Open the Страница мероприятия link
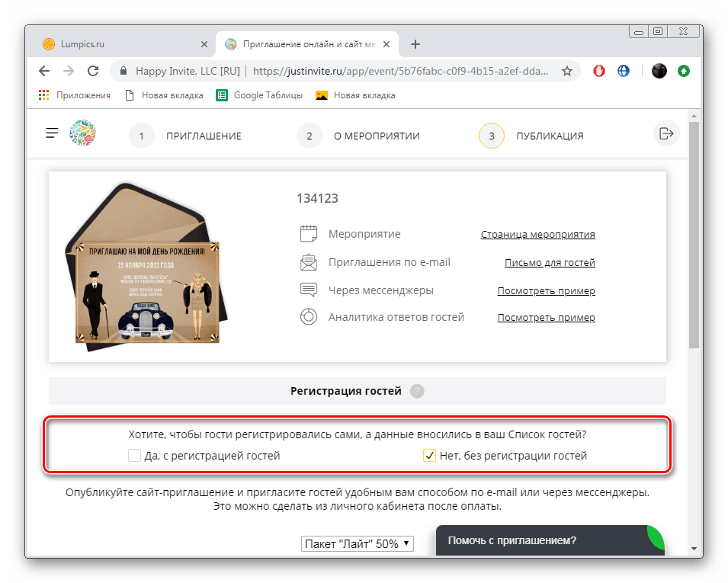This screenshot has height=583, width=728. (x=537, y=235)
